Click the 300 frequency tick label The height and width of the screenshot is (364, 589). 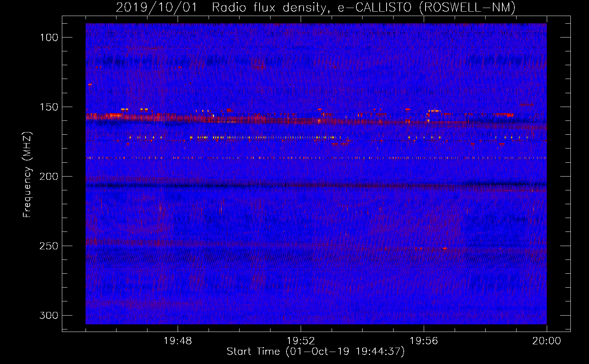pos(49,315)
